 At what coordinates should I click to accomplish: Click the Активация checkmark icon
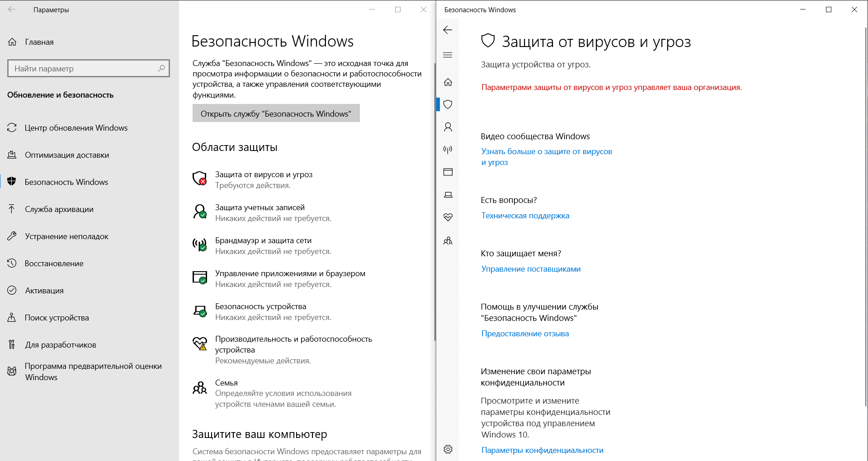click(x=12, y=290)
